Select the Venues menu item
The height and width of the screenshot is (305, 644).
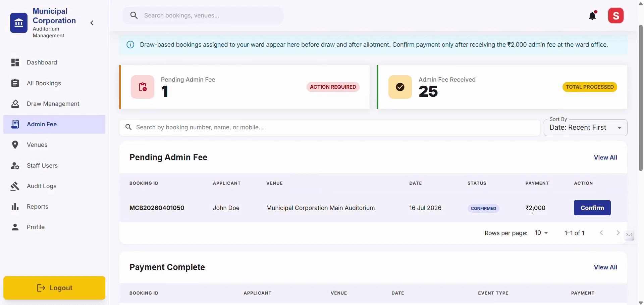pos(54,145)
